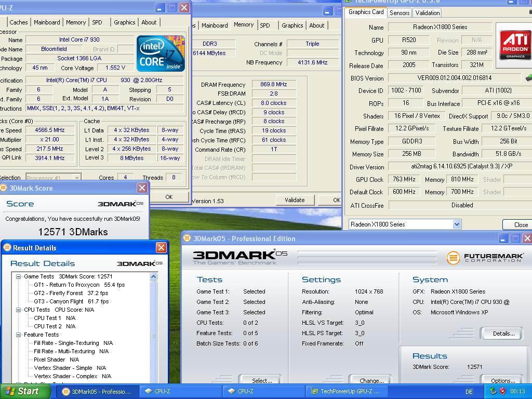Viewport: 532px width, 399px height.
Task: Open the Graphics tab in front CPU-Z
Action: (125, 22)
